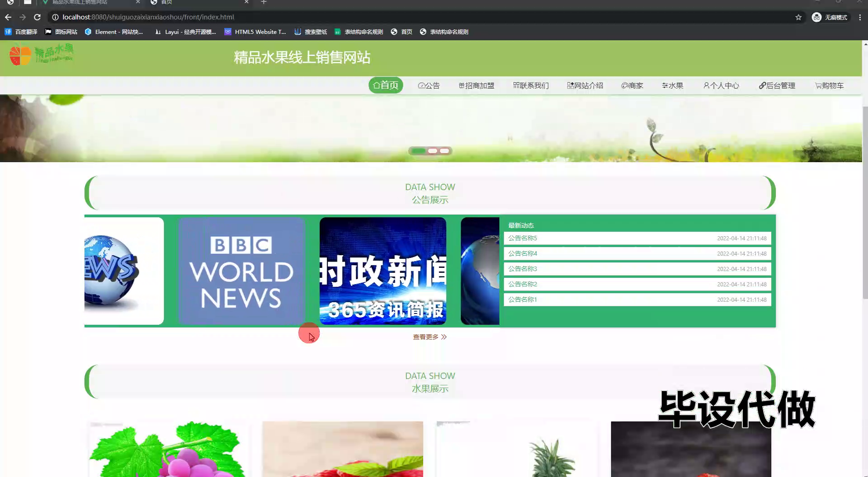Open the grapes fruit product image
Viewport: 868px width, 477px height.
tap(168, 449)
